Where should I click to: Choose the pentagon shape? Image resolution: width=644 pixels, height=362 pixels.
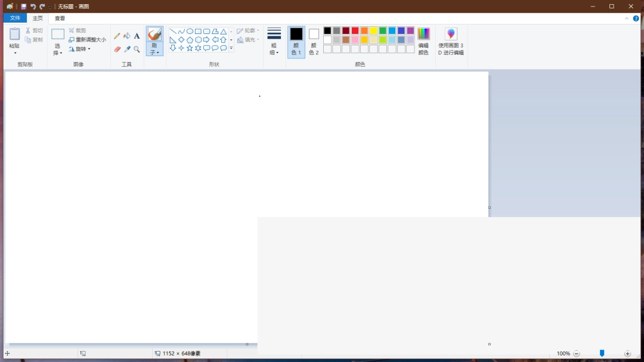190,40
